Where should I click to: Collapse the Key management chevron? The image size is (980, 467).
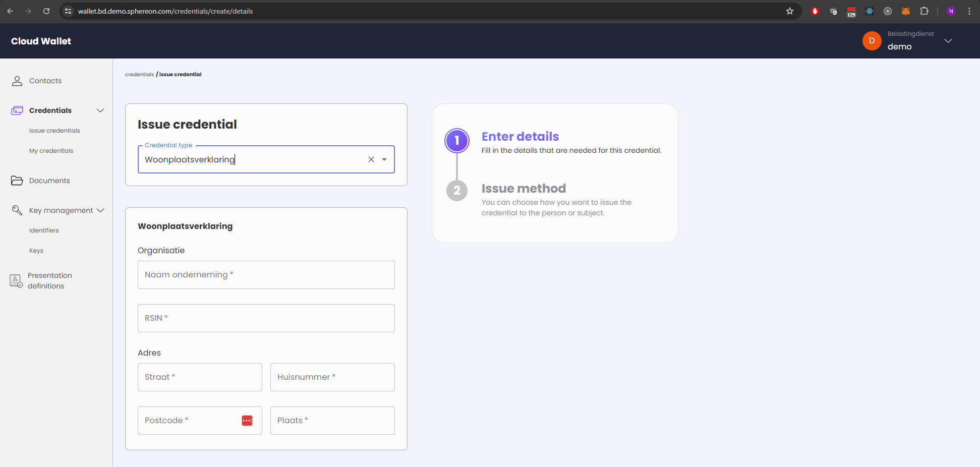pos(100,210)
